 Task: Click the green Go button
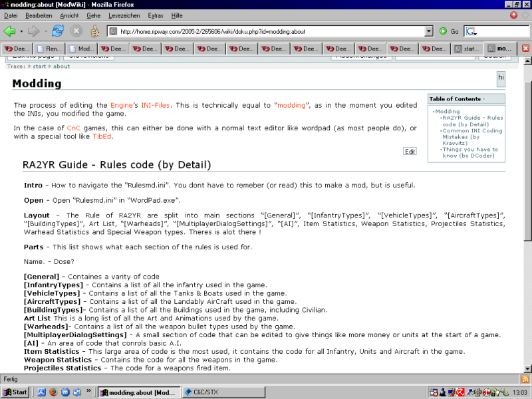pyautogui.click(x=448, y=31)
